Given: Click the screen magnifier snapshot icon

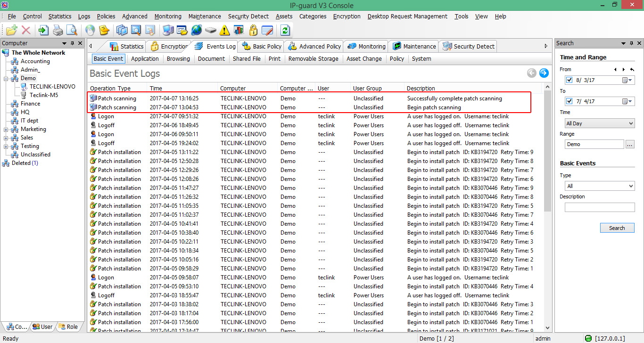Looking at the screenshot, I should tap(136, 31).
